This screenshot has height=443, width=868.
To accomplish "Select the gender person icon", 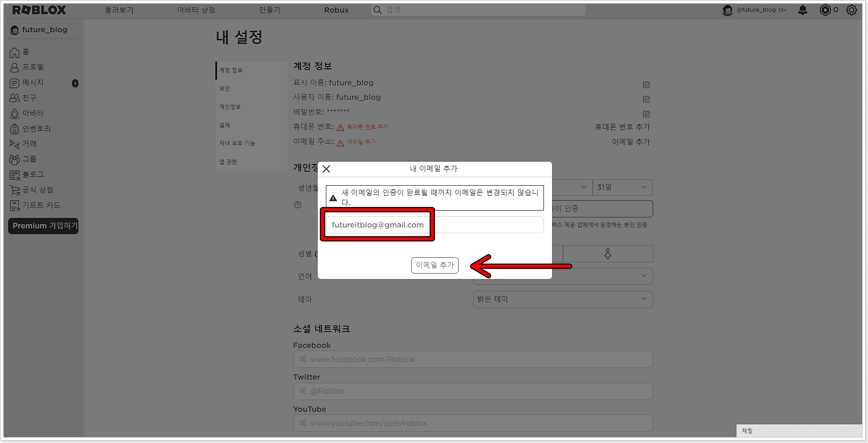I will (x=607, y=253).
